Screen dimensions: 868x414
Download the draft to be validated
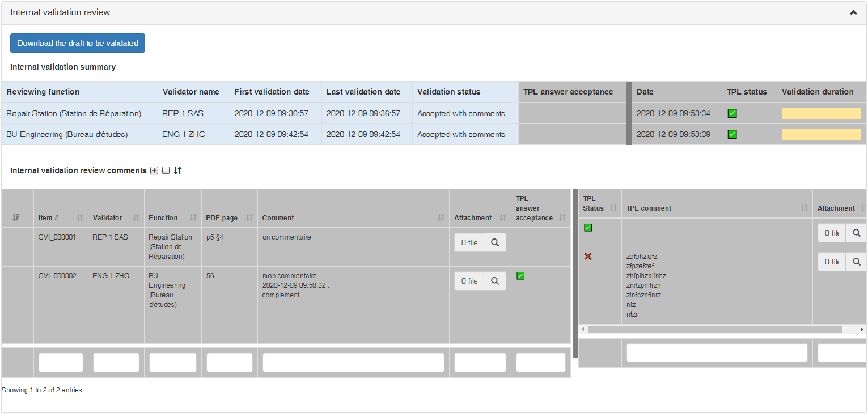point(78,43)
